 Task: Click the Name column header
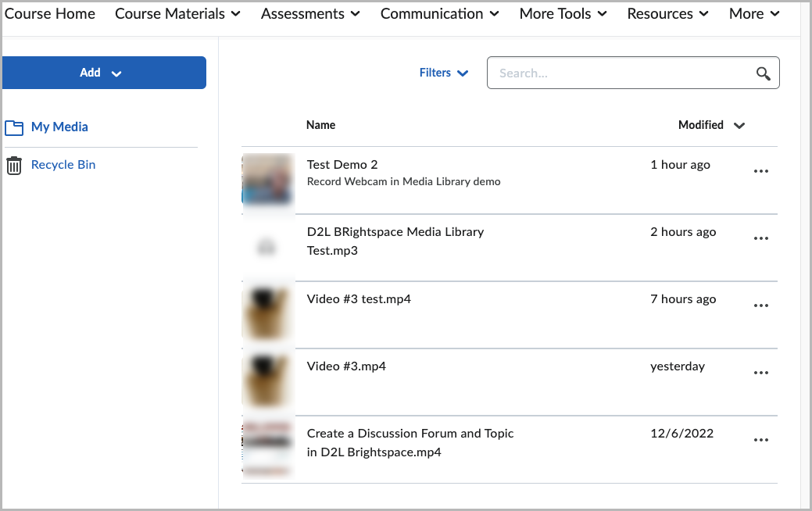[320, 125]
